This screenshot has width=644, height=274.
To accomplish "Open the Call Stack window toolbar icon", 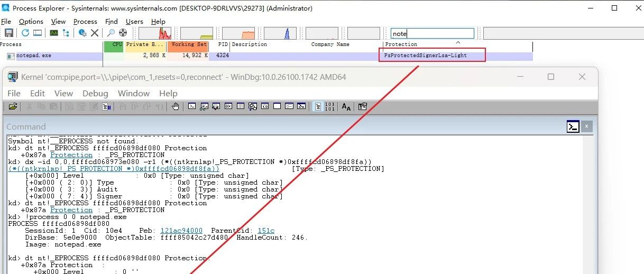I will coord(253,106).
